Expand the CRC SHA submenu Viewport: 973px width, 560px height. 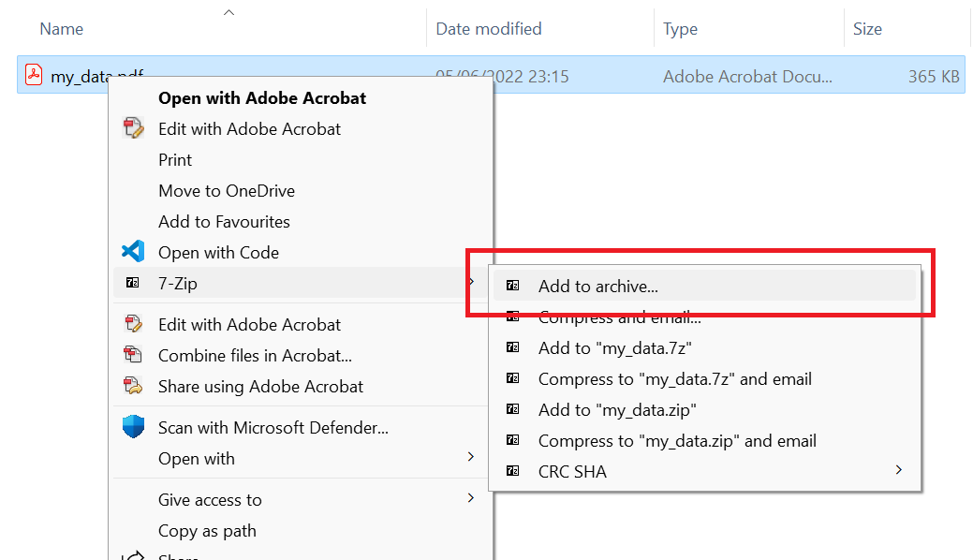click(x=898, y=471)
